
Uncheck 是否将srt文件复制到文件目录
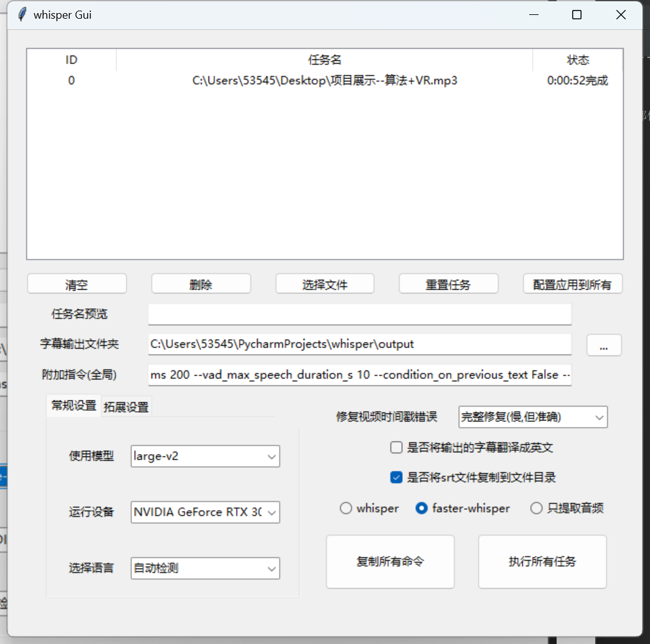coord(396,477)
